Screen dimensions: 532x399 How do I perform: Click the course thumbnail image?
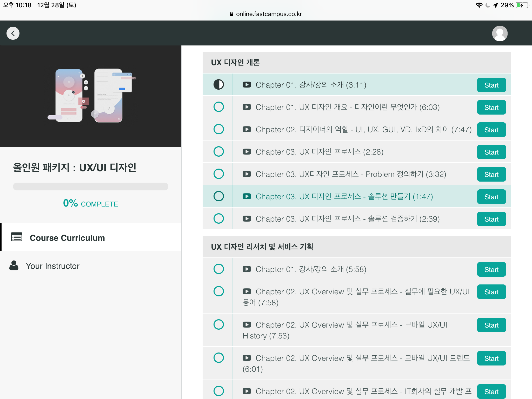click(90, 96)
